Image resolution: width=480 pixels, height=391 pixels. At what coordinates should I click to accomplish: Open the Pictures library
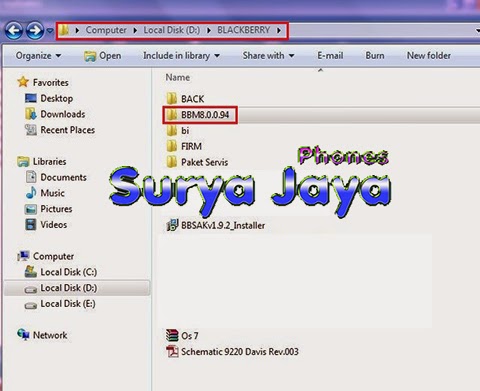click(x=49, y=209)
